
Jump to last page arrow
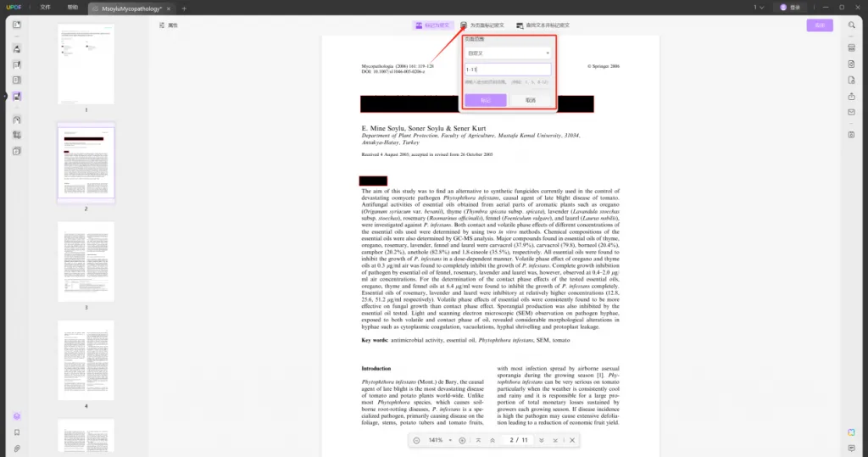coord(555,440)
